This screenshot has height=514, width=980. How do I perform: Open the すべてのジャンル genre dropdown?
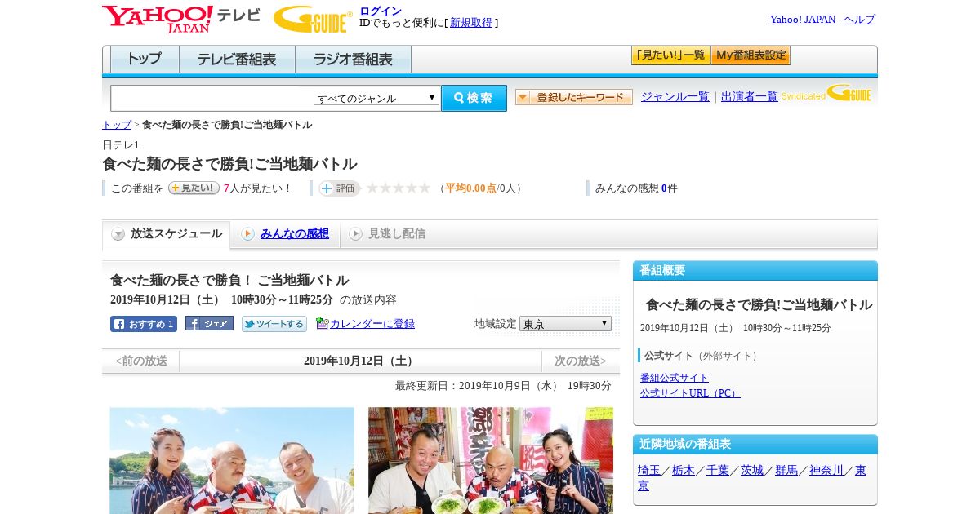click(376, 98)
